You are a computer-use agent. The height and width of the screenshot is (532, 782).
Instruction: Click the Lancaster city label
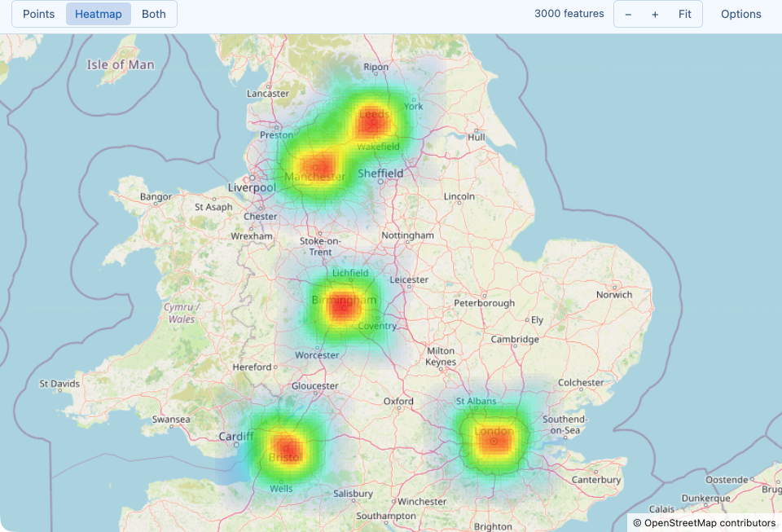pyautogui.click(x=268, y=93)
